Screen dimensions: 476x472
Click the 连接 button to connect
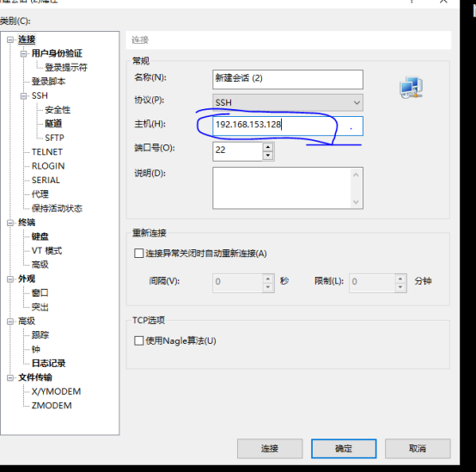270,448
